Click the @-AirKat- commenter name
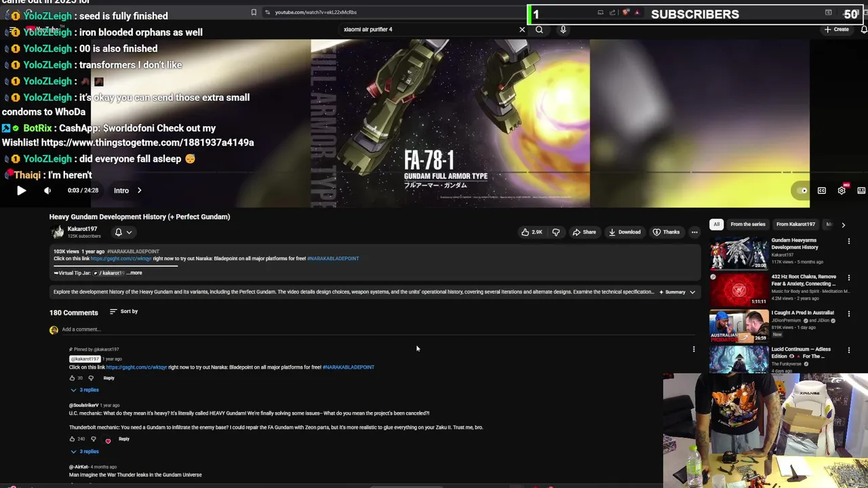 point(79,467)
